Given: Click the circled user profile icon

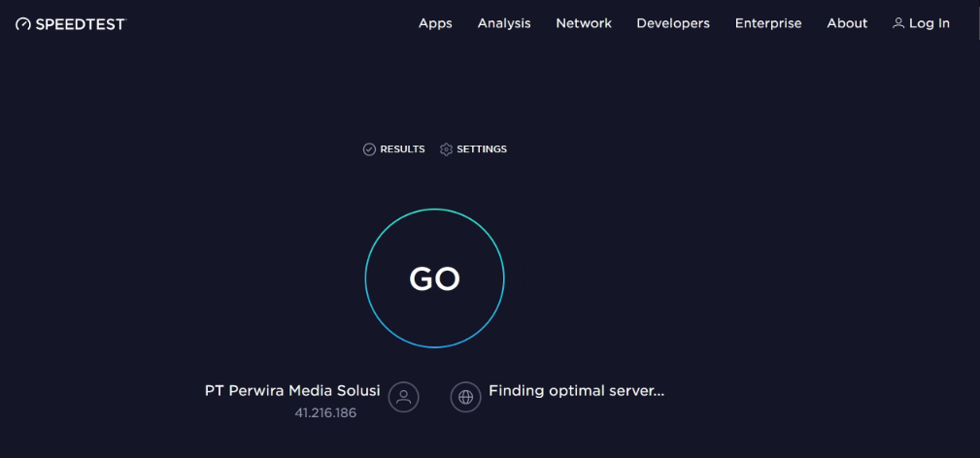Looking at the screenshot, I should click(x=404, y=397).
